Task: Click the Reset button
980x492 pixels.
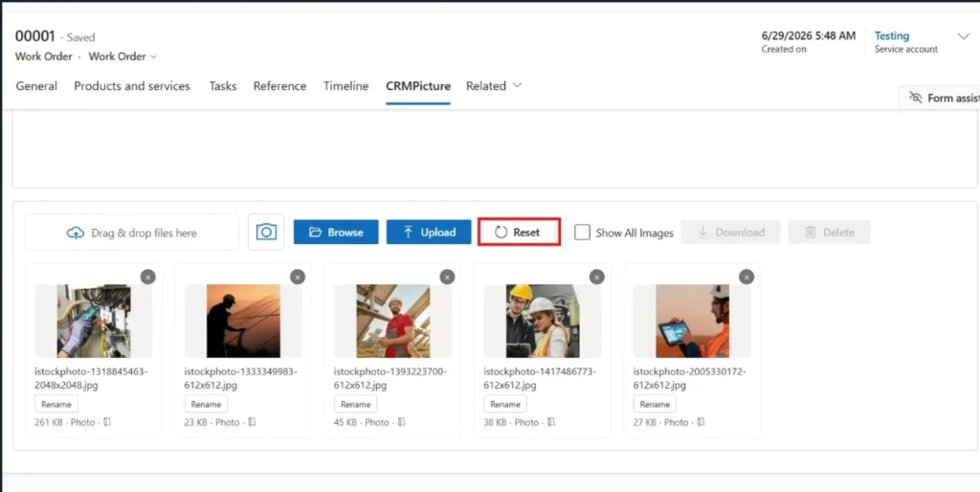Action: pyautogui.click(x=519, y=232)
